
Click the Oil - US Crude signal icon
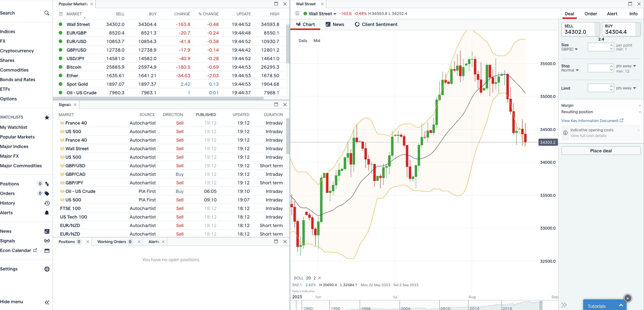coord(62,191)
